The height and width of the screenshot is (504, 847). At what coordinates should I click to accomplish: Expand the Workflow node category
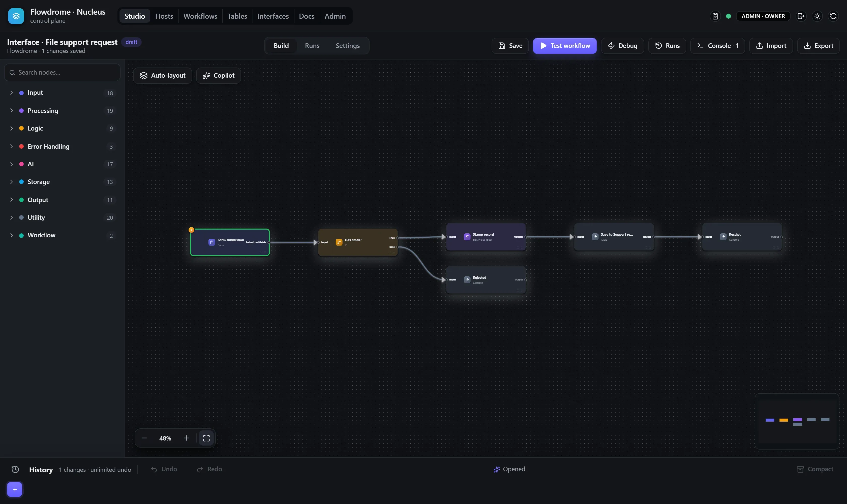[12, 235]
